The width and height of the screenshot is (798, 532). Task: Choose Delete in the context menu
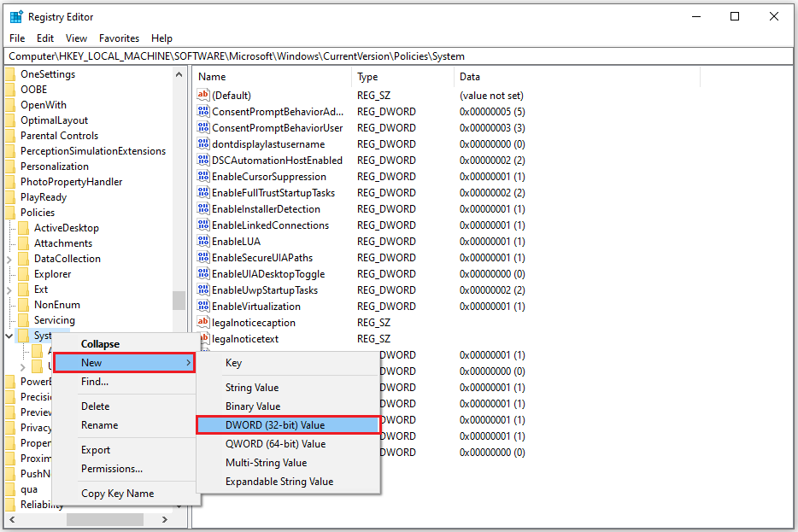point(125,406)
